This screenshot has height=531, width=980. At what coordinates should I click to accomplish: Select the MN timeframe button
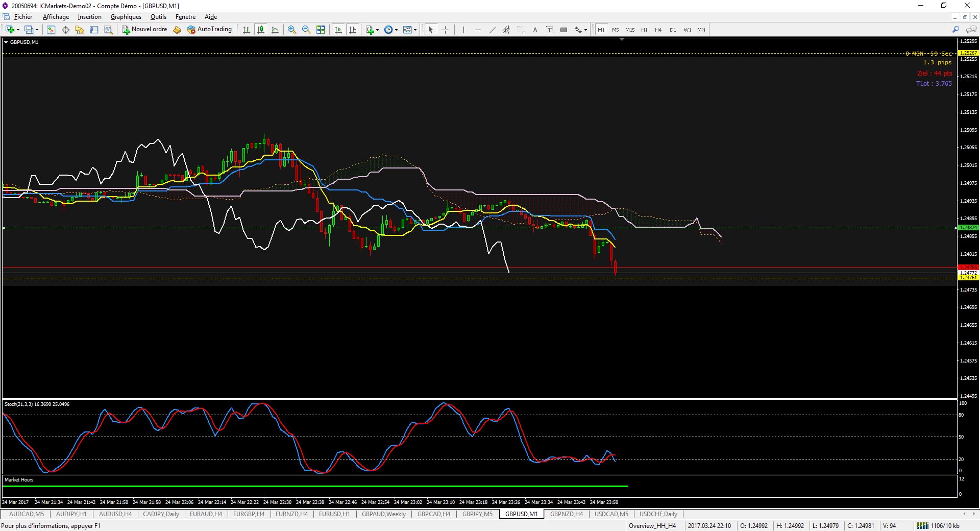[x=701, y=30]
